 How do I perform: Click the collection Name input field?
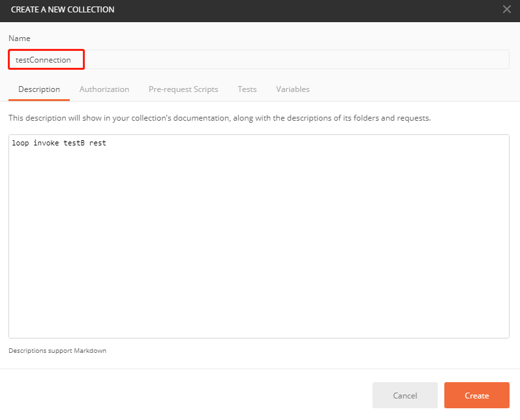[258, 59]
